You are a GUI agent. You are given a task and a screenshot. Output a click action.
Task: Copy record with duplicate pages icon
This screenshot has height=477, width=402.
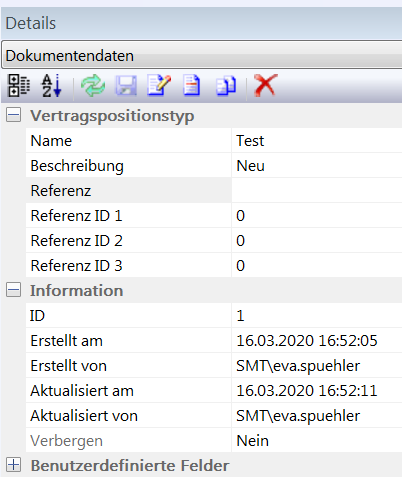coord(226,86)
